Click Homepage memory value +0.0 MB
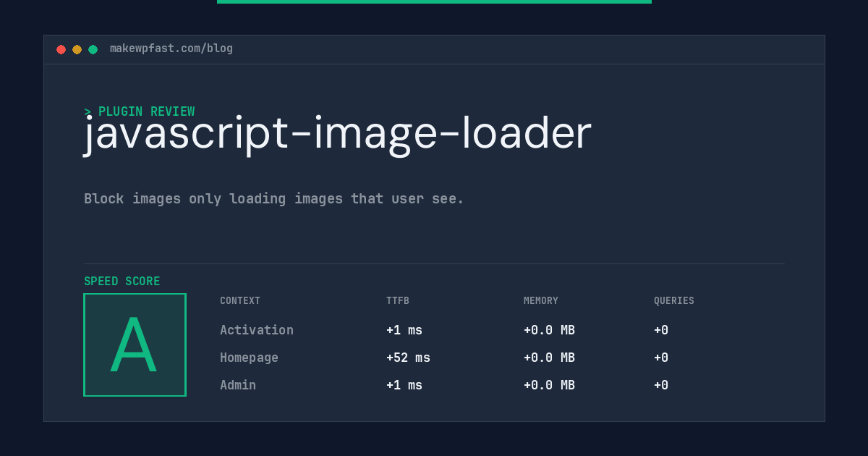The width and height of the screenshot is (868, 456). [x=549, y=358]
